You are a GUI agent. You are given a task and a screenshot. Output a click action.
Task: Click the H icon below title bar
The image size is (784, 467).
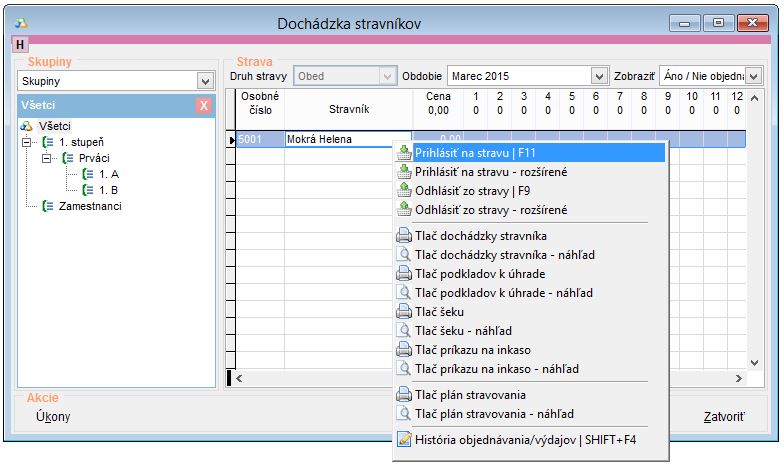(x=20, y=45)
